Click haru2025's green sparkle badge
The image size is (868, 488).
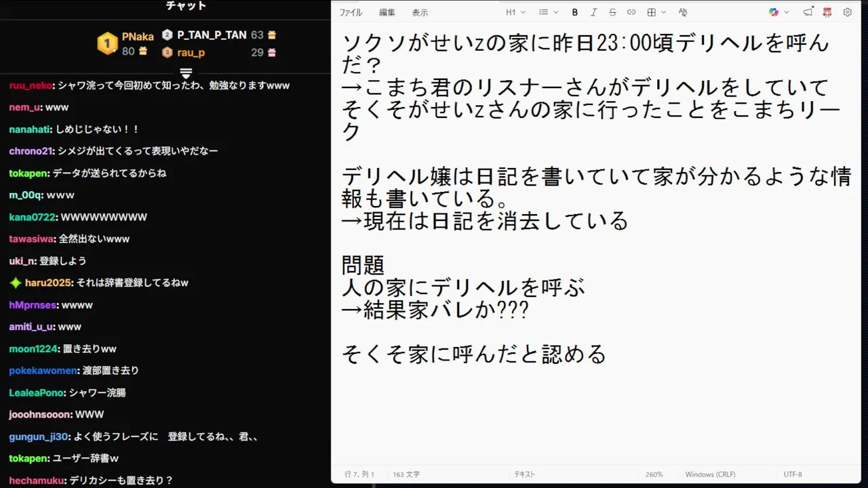(x=16, y=283)
